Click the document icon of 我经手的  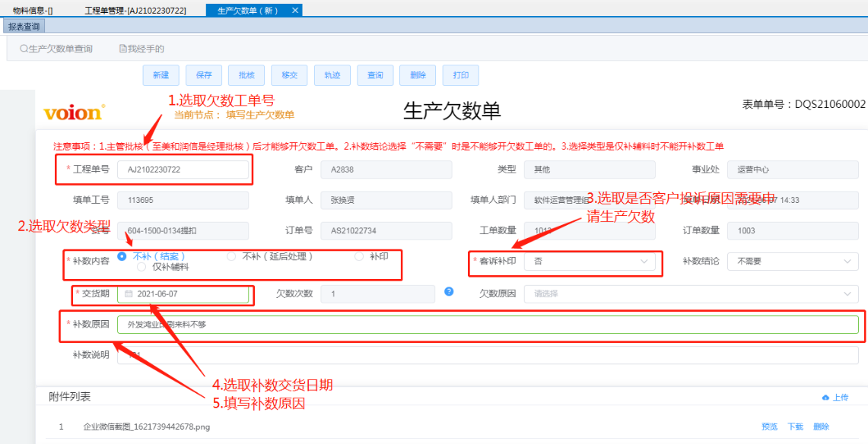123,49
